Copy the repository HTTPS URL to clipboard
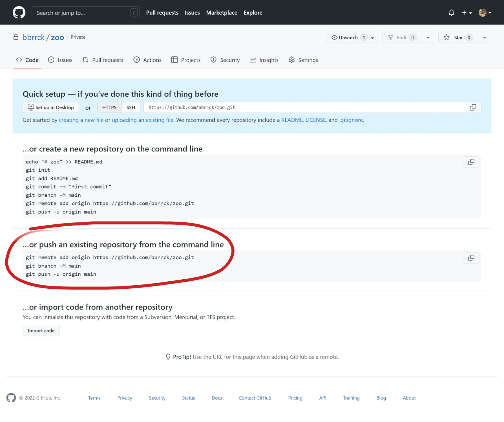504x422 pixels. 473,107
